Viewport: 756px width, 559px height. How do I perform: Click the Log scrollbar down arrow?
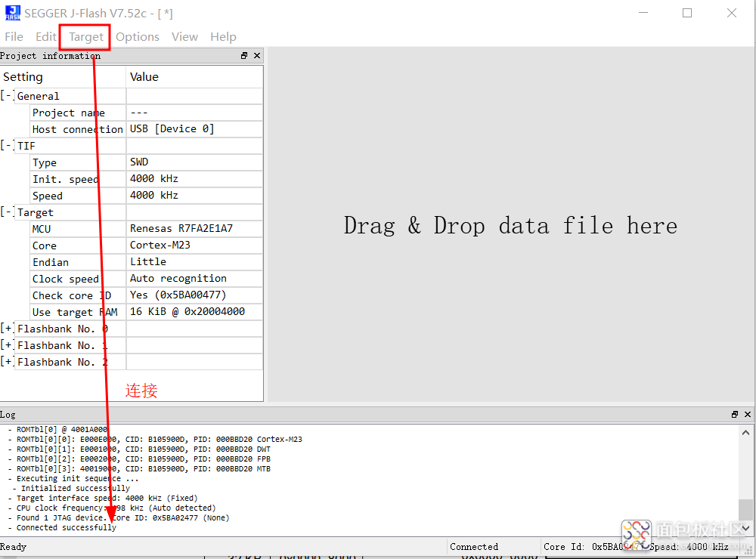pos(745,529)
